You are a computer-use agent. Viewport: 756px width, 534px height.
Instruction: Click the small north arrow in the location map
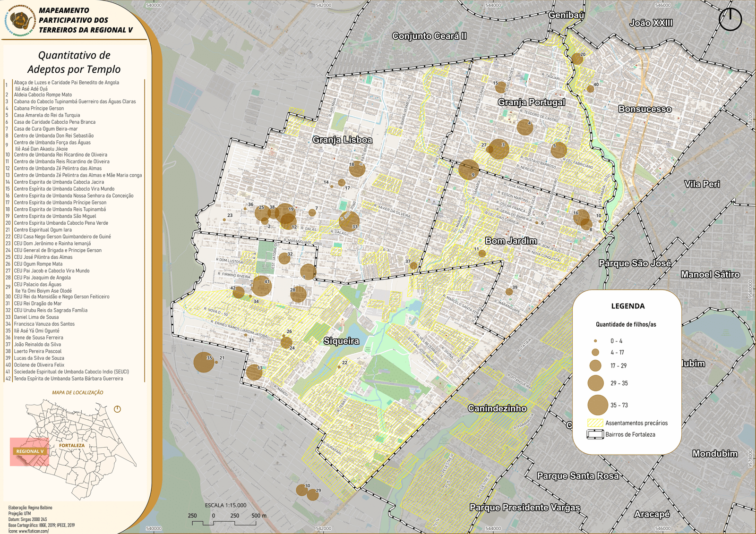tap(117, 409)
